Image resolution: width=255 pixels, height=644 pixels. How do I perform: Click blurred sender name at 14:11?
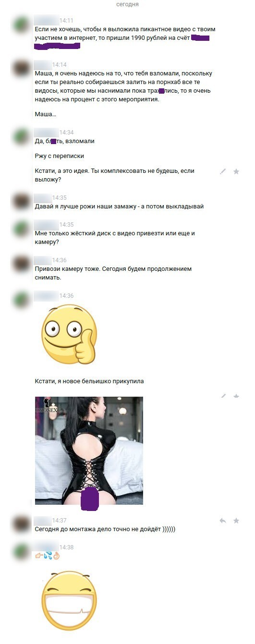click(x=46, y=21)
